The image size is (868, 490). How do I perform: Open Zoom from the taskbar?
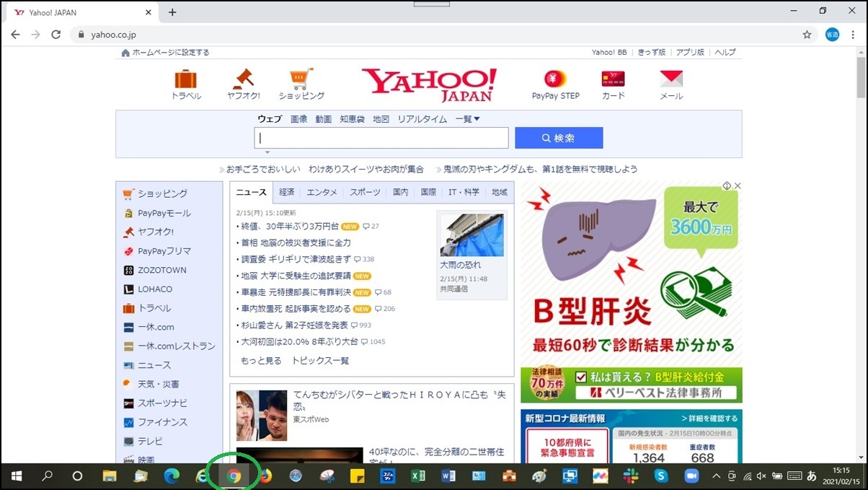pos(692,476)
